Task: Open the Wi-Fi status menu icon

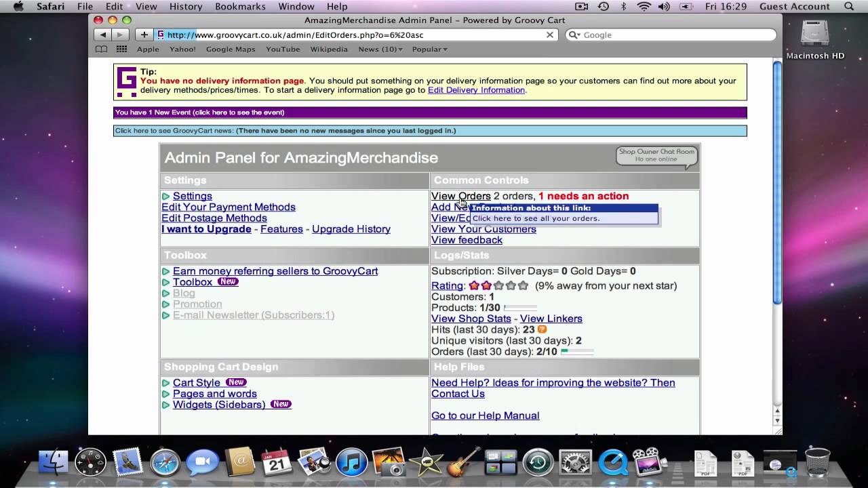Action: (644, 6)
